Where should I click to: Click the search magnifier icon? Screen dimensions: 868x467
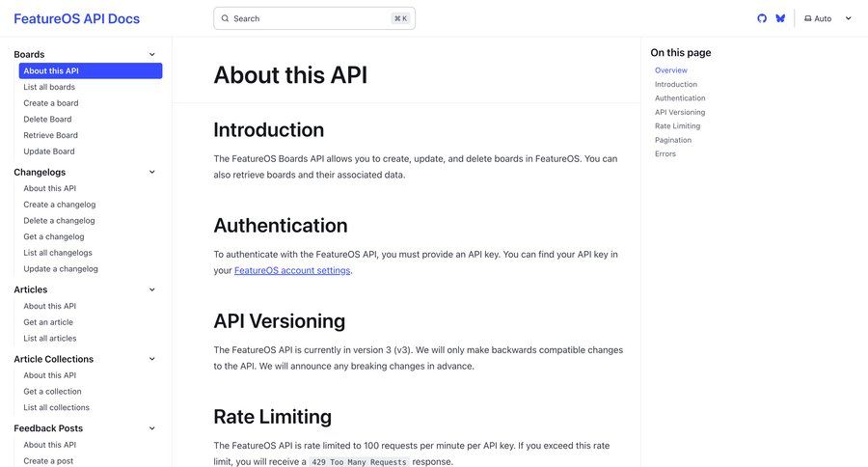pos(226,18)
